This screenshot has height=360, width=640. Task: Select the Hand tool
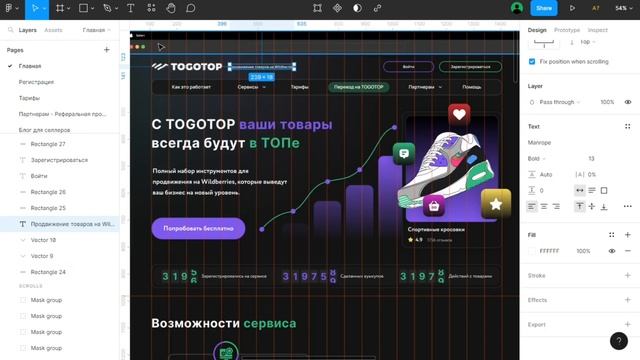click(171, 8)
